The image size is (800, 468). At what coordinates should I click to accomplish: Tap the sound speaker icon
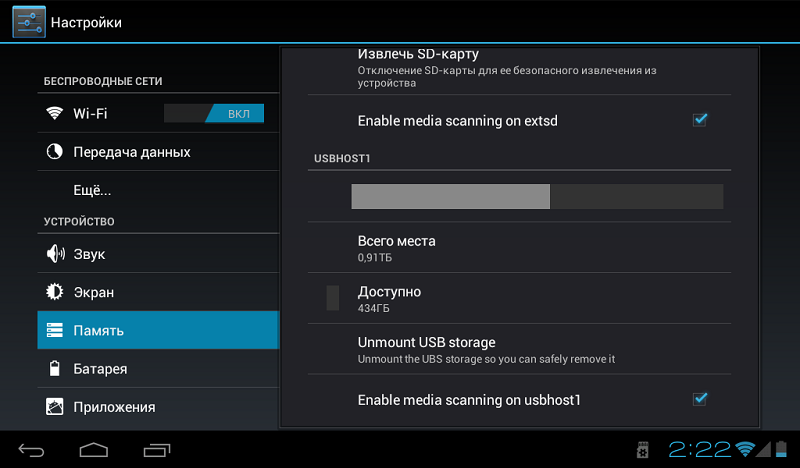click(x=55, y=254)
